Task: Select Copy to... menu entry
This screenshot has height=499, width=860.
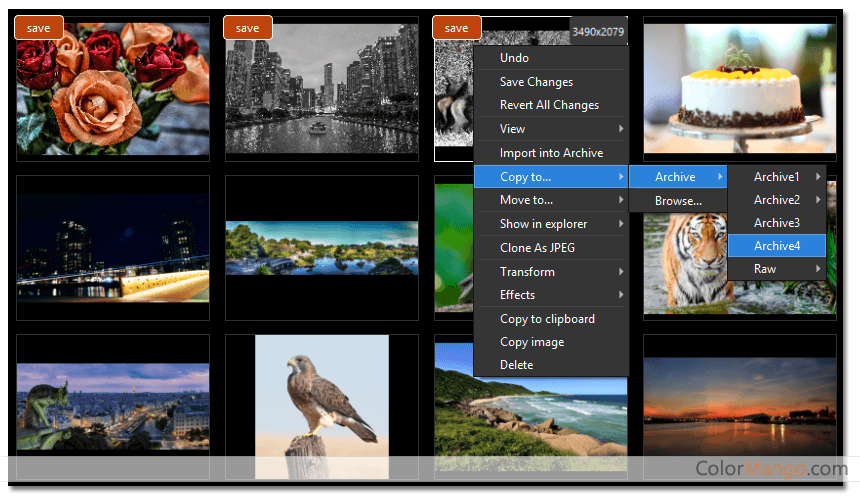Action: click(x=551, y=177)
